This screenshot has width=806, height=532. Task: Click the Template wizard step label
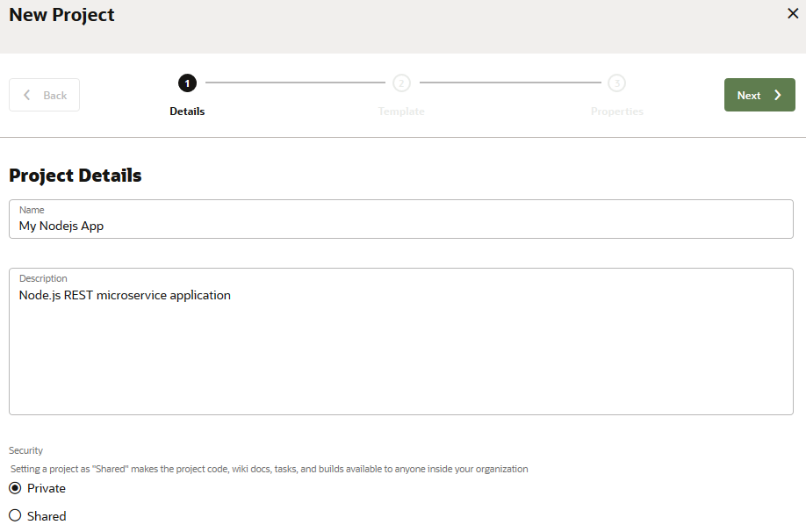pos(401,111)
